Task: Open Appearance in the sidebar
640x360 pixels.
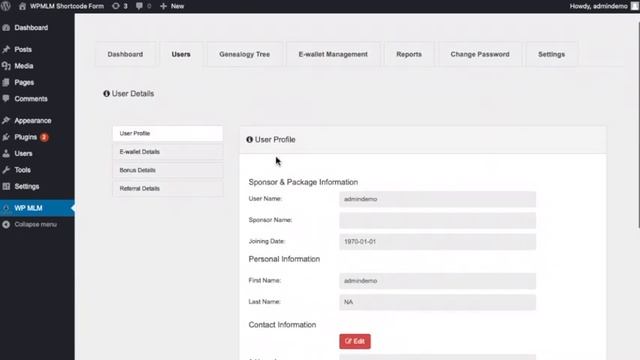Action: tap(33, 121)
